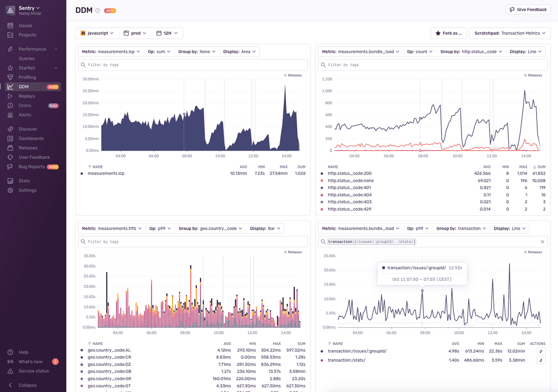The width and height of the screenshot is (558, 392).
Task: Clear the transaction filter with the X icon
Action: tap(542, 242)
